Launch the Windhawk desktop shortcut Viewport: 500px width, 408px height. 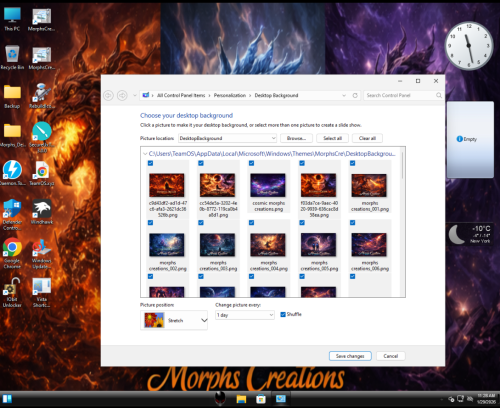click(42, 212)
